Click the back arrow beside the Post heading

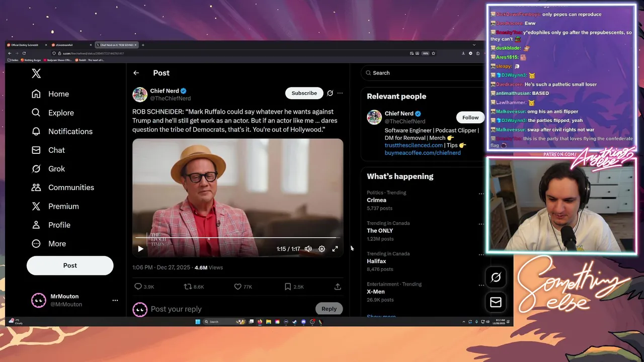136,73
